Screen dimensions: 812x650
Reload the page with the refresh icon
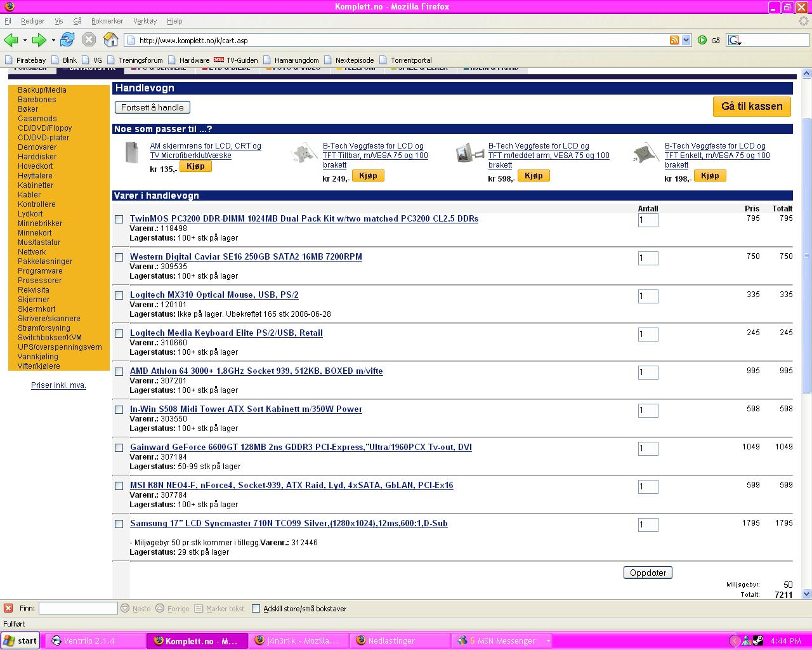tap(67, 39)
